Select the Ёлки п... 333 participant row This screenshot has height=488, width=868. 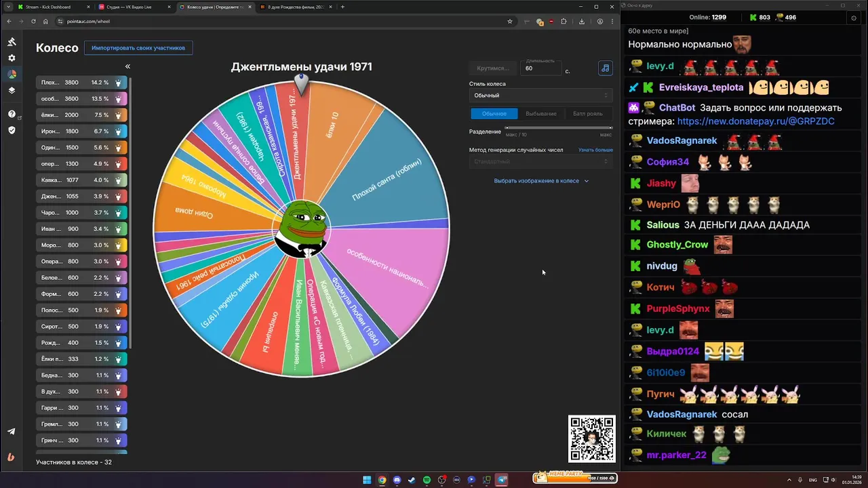click(81, 359)
